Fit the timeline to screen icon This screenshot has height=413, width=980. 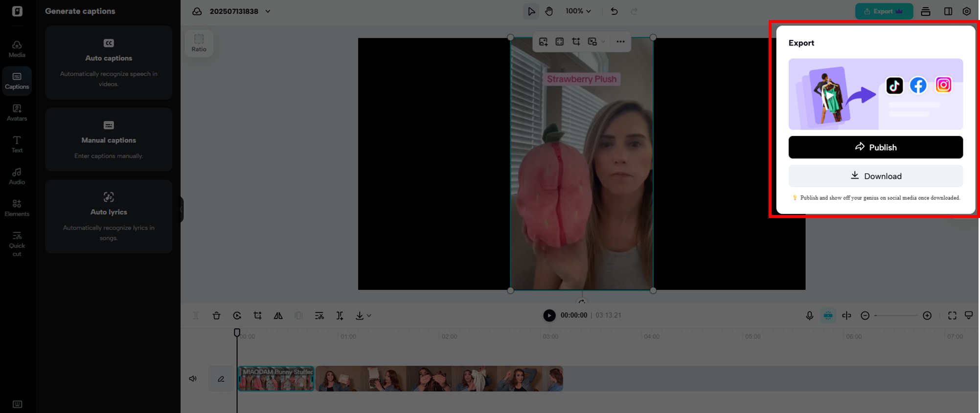click(x=952, y=316)
